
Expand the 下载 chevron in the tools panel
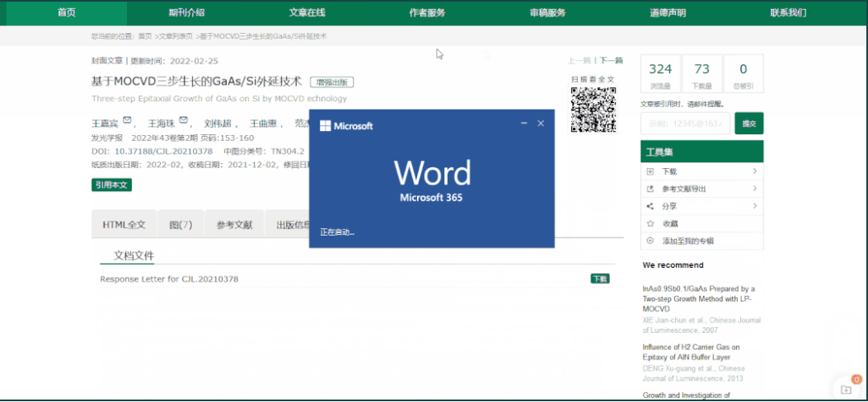754,171
